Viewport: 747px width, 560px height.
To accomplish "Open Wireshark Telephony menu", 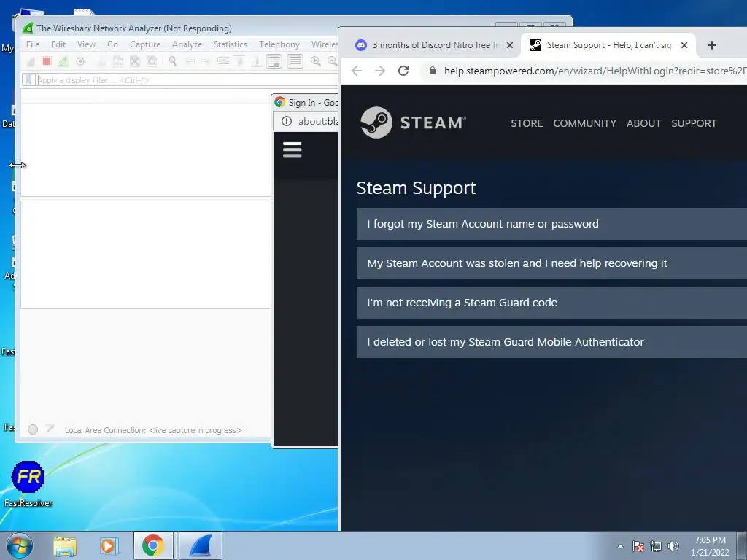I will (279, 44).
